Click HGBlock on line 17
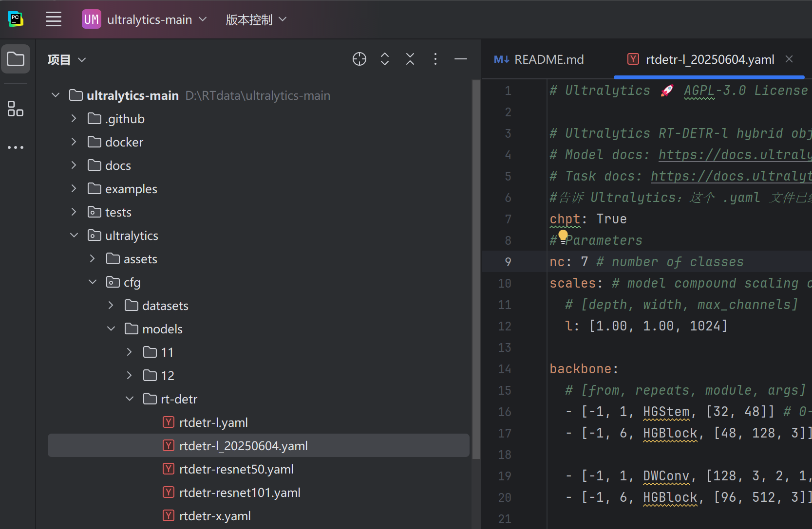 [670, 433]
